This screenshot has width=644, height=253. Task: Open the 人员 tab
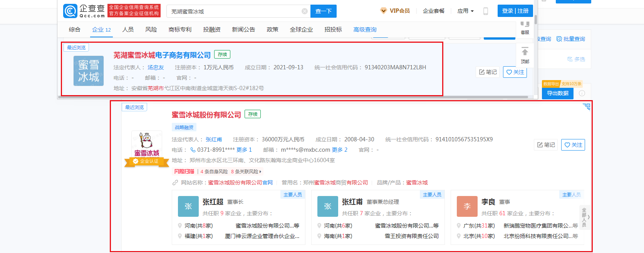click(x=128, y=30)
